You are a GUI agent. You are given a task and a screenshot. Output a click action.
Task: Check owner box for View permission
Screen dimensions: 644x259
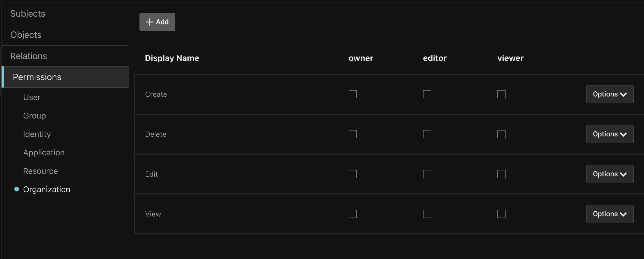pyautogui.click(x=353, y=214)
